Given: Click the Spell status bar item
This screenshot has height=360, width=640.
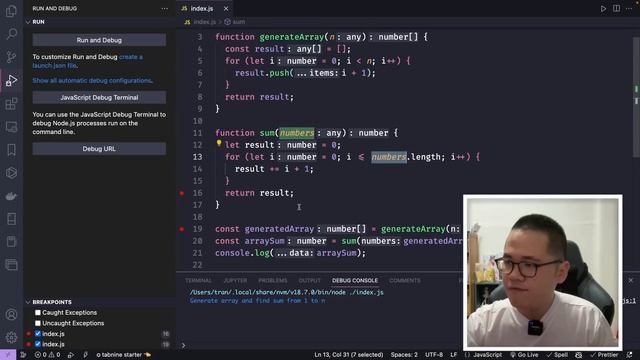Looking at the screenshot, I should tap(557, 355).
